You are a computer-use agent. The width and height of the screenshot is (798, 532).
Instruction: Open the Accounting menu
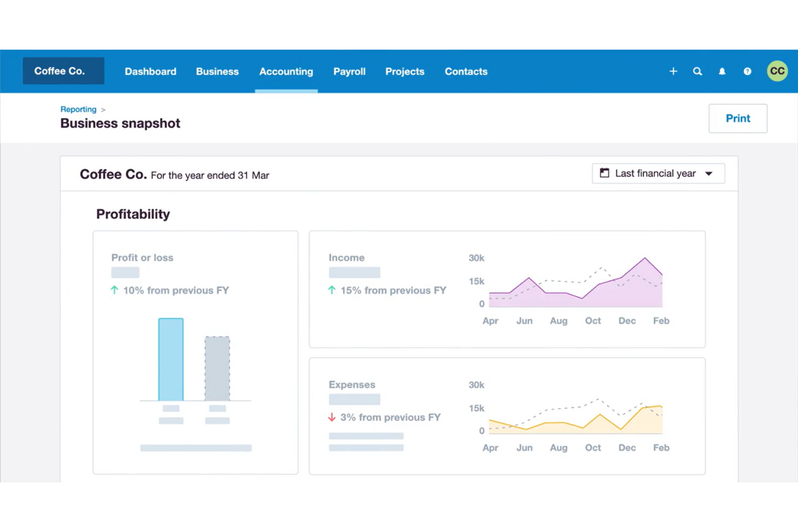286,71
